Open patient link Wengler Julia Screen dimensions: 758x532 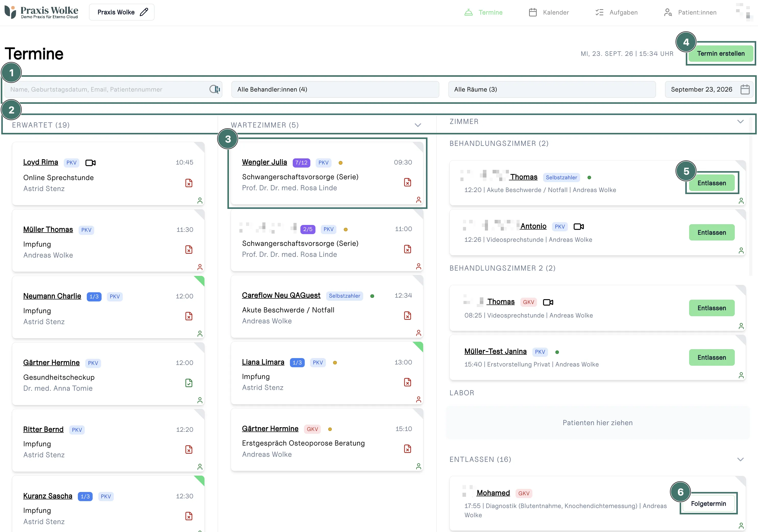(264, 162)
